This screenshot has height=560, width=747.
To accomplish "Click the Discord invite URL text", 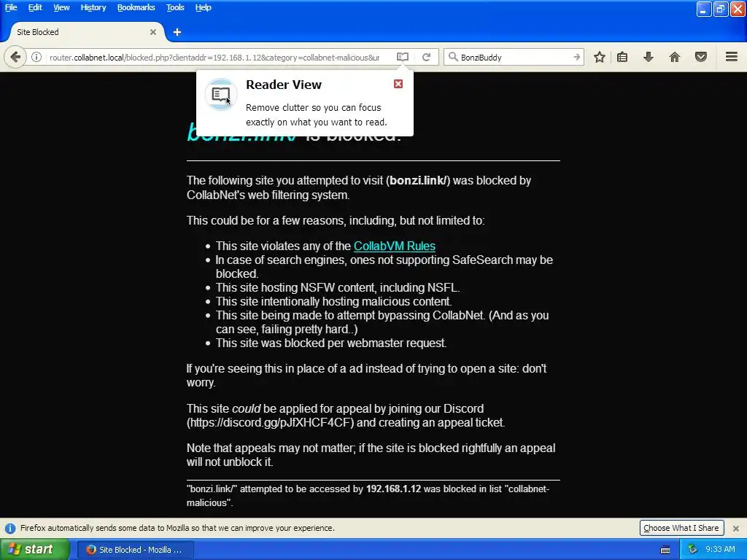I will [x=271, y=422].
